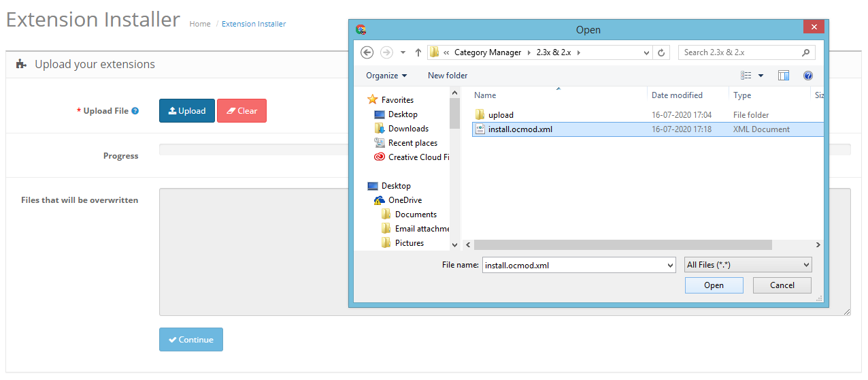Click the Favorites star icon
Screen dimensions: 868x380
click(x=372, y=99)
